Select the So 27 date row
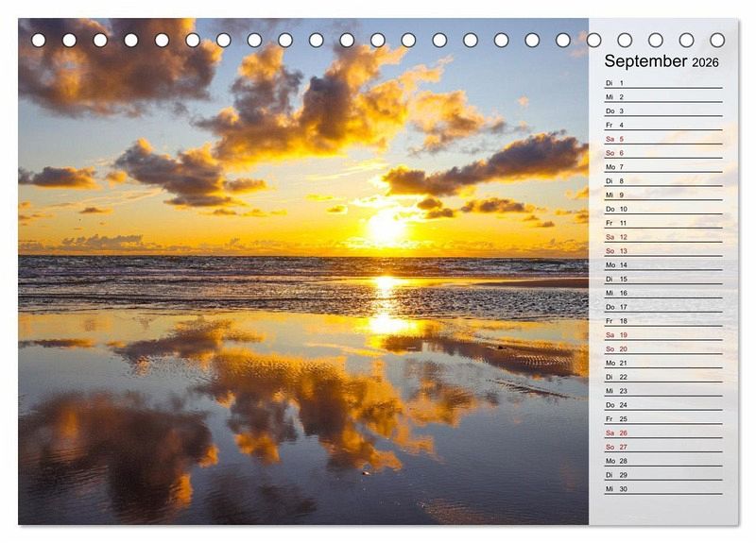This screenshot has height=543, width=756. (662, 447)
